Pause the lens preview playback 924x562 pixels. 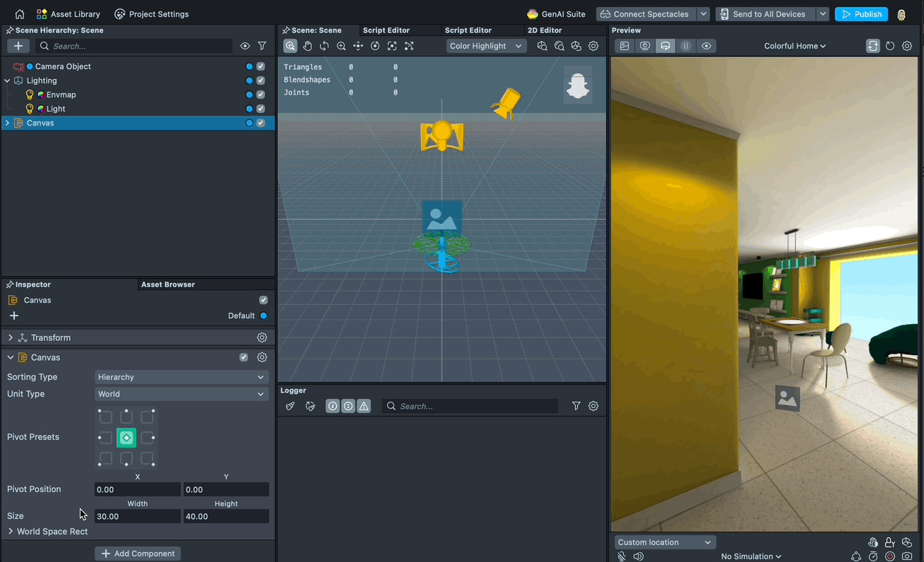point(685,45)
